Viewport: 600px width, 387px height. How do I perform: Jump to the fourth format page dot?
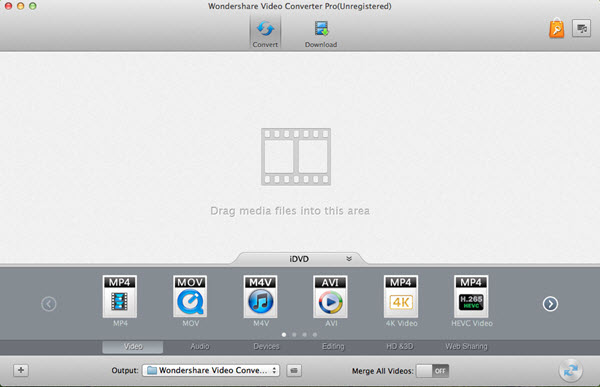tap(315, 335)
